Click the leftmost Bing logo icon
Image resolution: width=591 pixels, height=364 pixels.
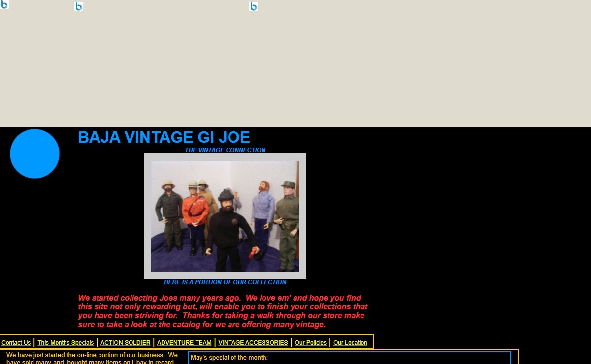[4, 4]
